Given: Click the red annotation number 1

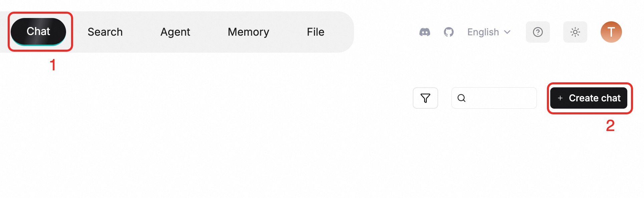Looking at the screenshot, I should coord(53,65).
